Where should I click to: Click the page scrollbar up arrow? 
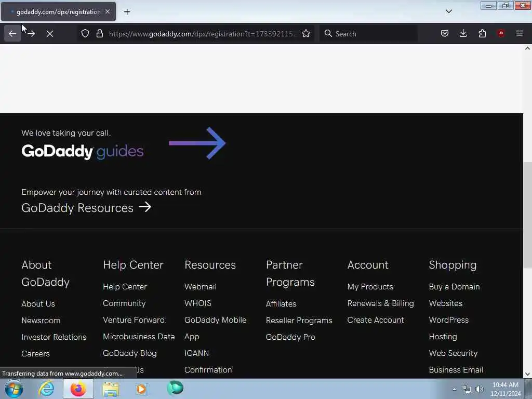pos(527,48)
